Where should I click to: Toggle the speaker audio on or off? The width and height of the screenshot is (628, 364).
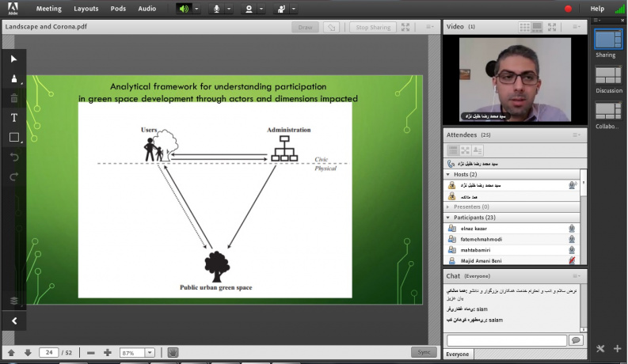coord(184,9)
